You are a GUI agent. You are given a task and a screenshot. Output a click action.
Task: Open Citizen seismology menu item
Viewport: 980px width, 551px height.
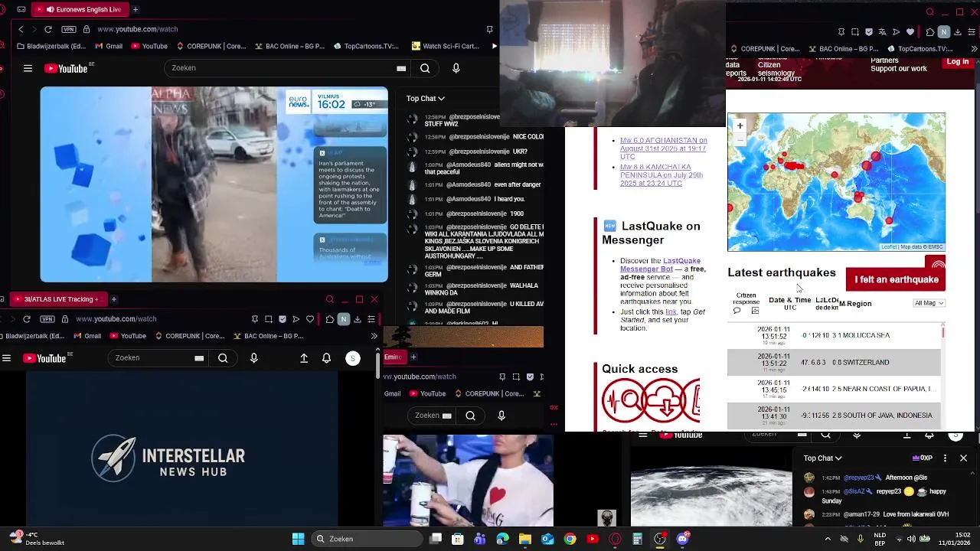coord(776,70)
